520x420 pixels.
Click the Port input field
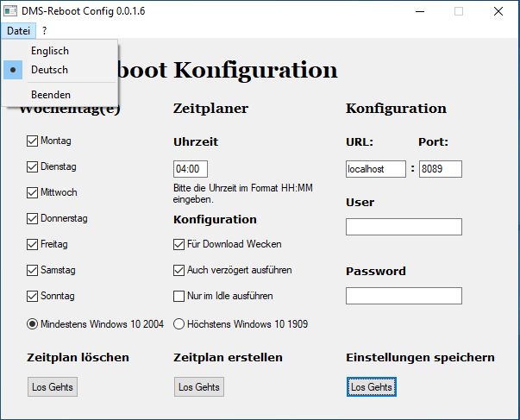(440, 169)
